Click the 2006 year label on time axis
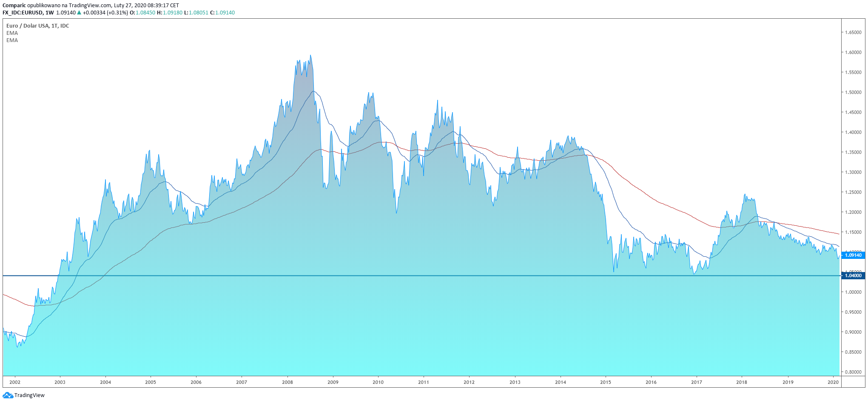The image size is (868, 403). click(x=196, y=382)
